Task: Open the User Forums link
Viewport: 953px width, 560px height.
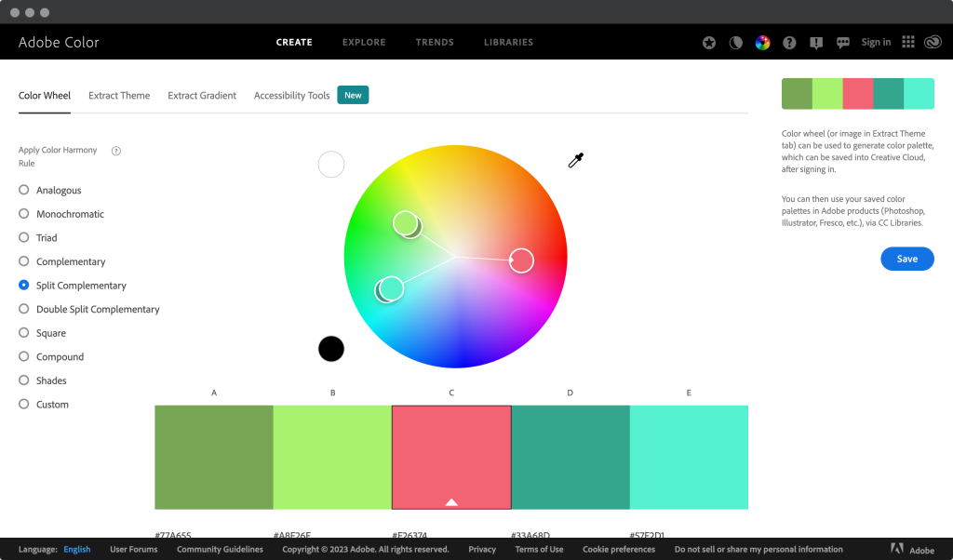Action: coord(133,549)
